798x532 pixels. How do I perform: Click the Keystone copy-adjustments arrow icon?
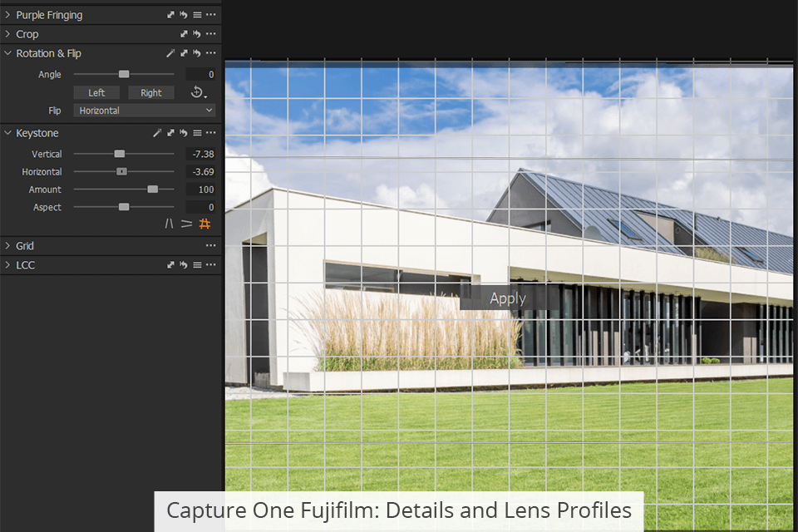point(170,133)
